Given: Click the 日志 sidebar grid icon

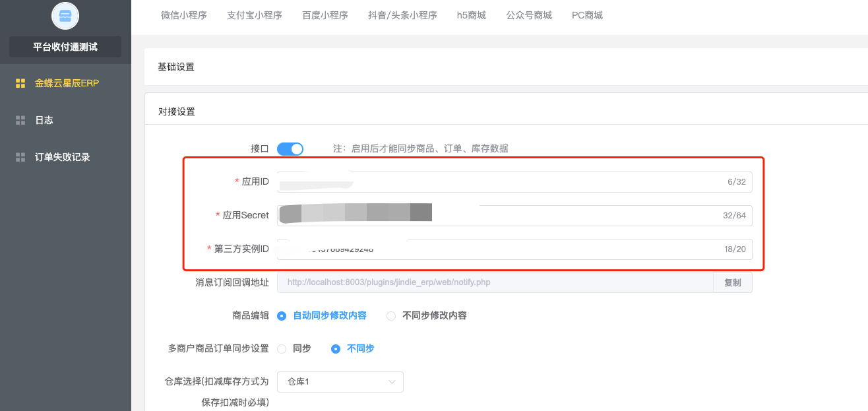Looking at the screenshot, I should pos(20,120).
